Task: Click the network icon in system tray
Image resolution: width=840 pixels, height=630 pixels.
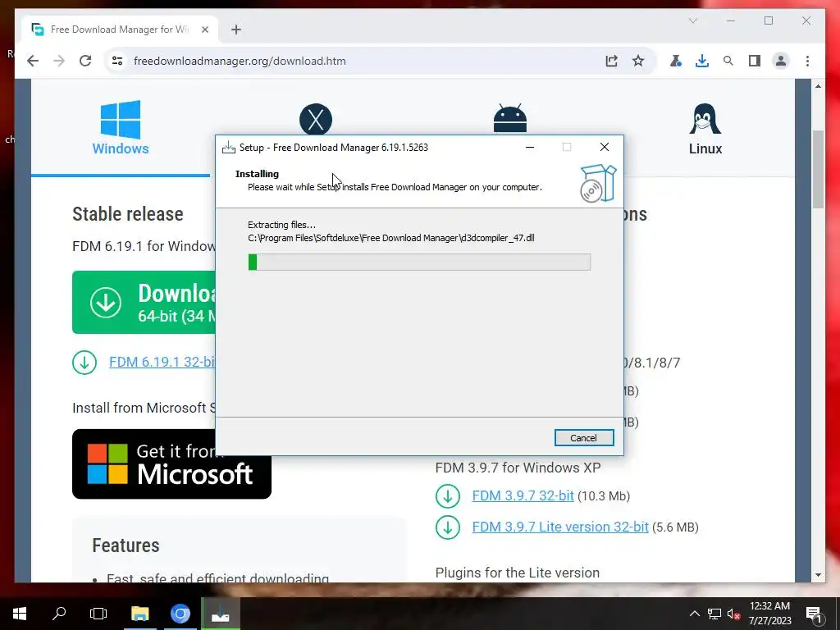Action: pos(714,614)
